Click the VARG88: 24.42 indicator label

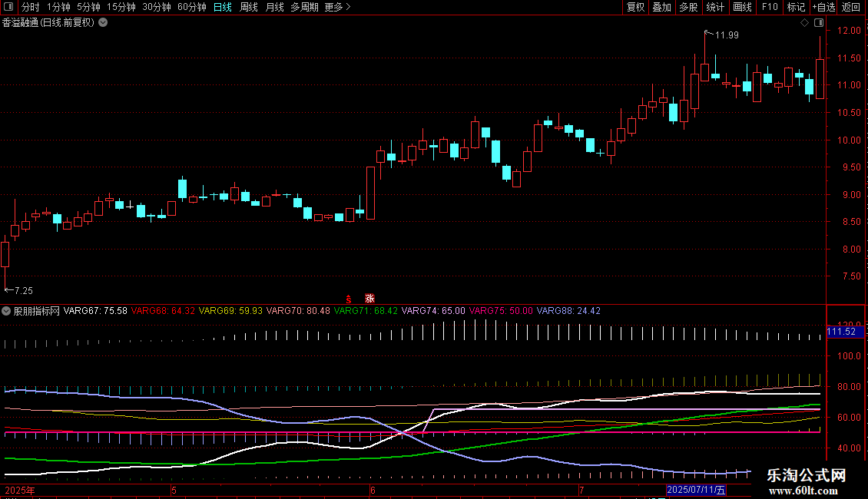[x=568, y=311]
